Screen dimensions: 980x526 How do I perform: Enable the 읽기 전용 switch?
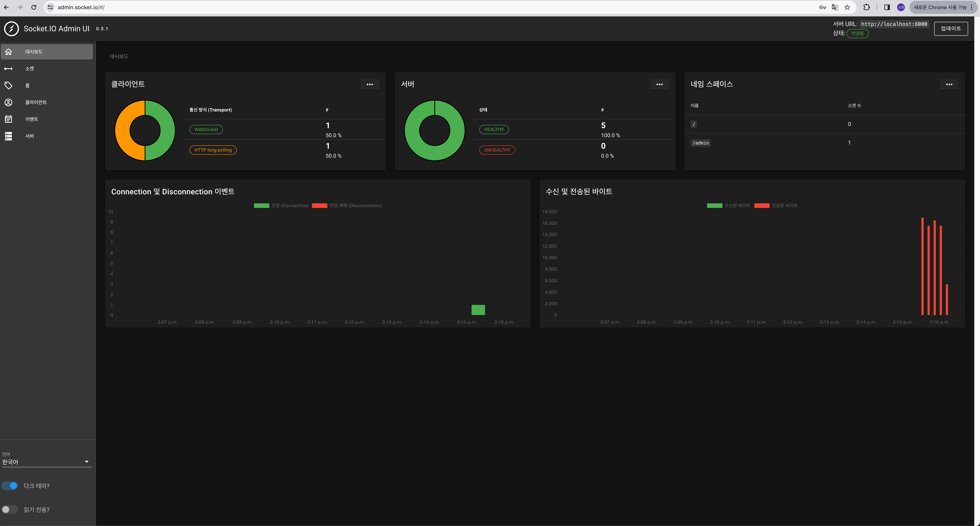tap(10, 509)
